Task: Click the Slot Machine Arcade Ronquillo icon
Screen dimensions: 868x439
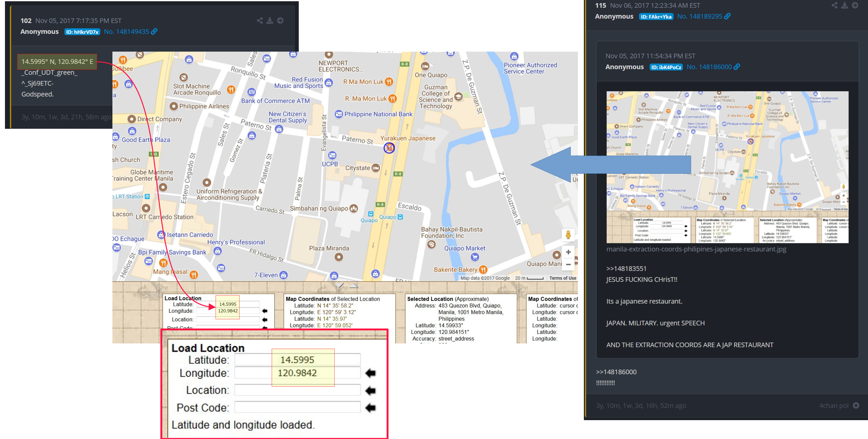Action: pyautogui.click(x=184, y=77)
